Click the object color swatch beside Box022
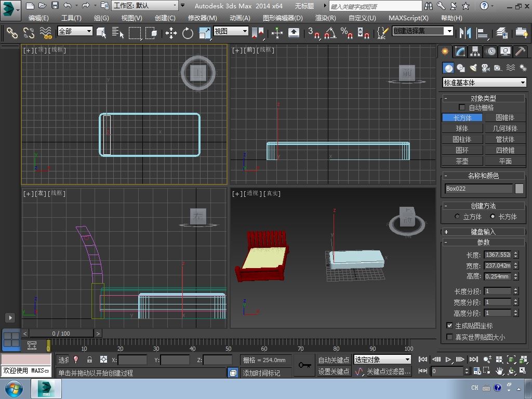Screen dimensions: 532x399 tap(519, 189)
